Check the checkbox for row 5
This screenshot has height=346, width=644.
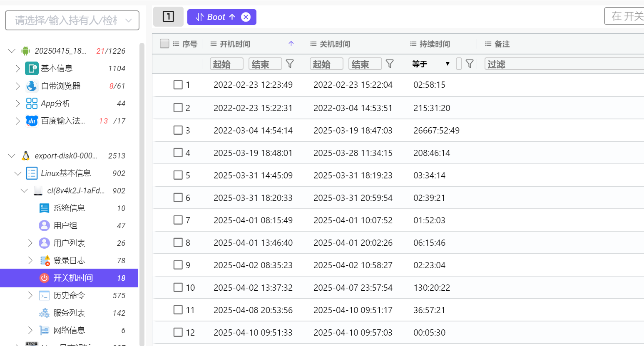(x=178, y=175)
